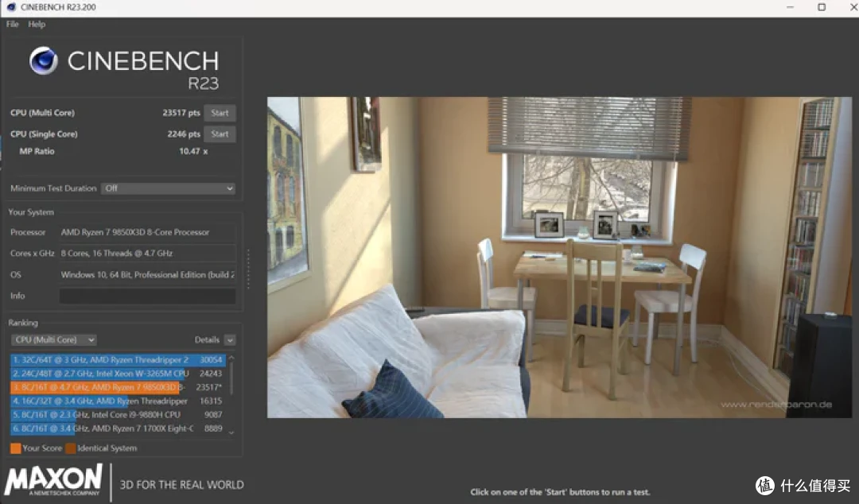Open the File menu
This screenshot has height=504, width=859.
[12, 24]
